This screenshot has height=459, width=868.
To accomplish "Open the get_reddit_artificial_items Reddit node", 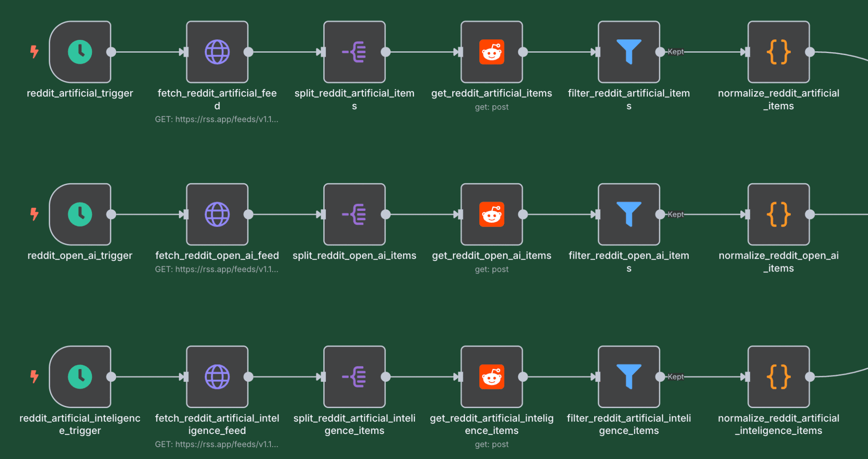I will point(492,52).
